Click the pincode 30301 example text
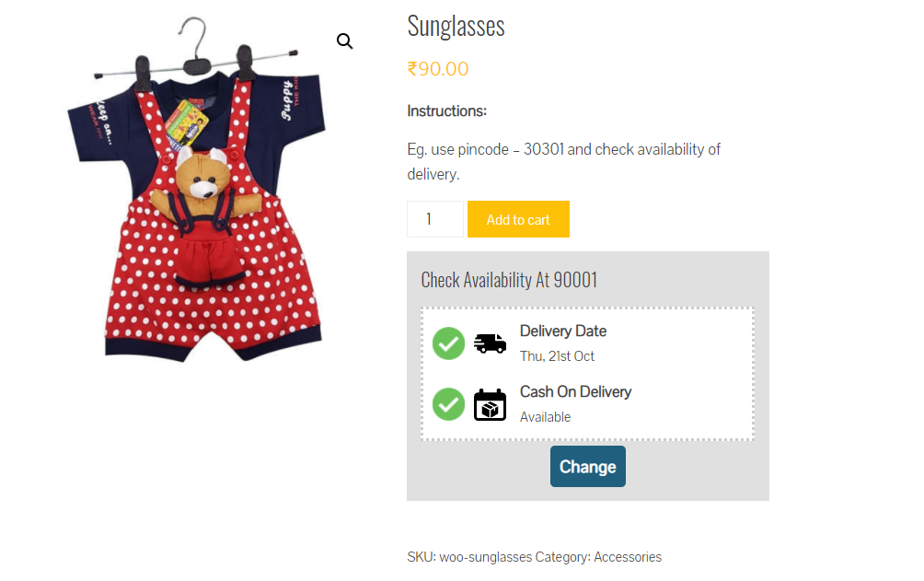 pyautogui.click(x=543, y=149)
